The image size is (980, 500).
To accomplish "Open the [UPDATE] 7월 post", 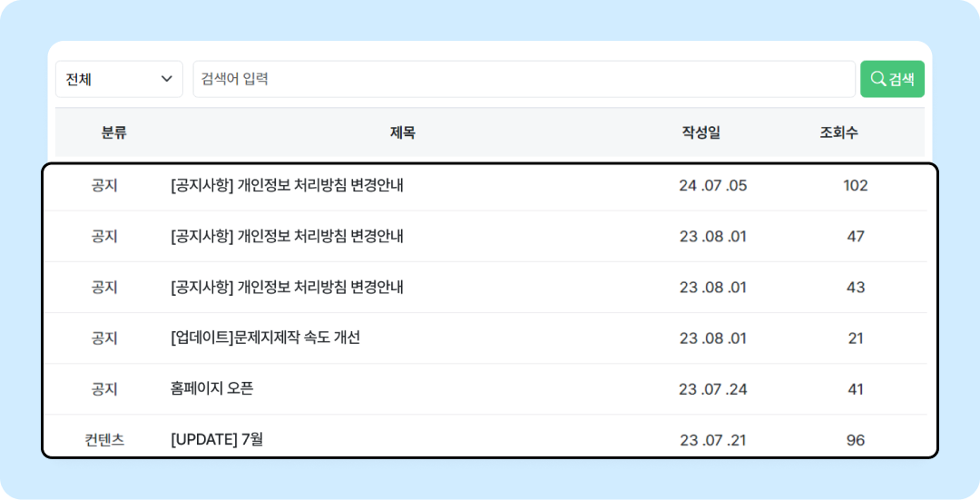I will coord(216,439).
